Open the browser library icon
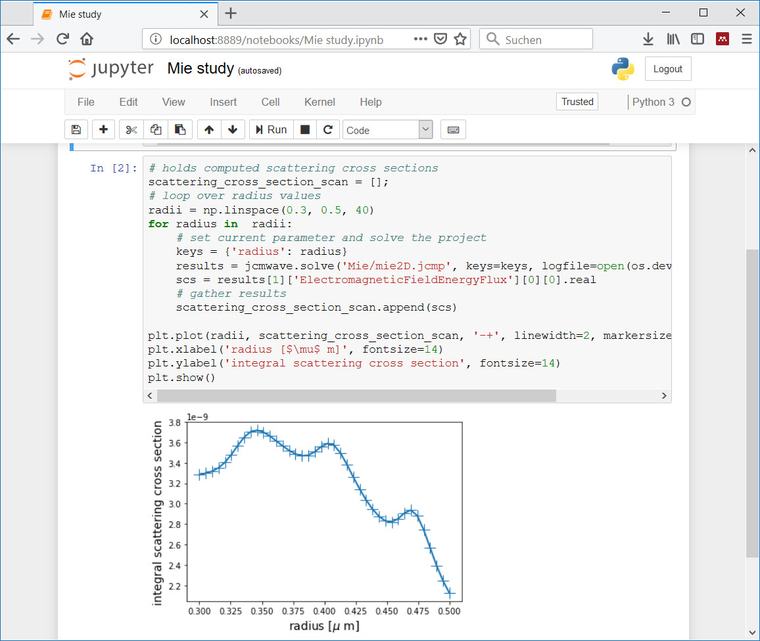This screenshot has width=760, height=641. click(673, 39)
